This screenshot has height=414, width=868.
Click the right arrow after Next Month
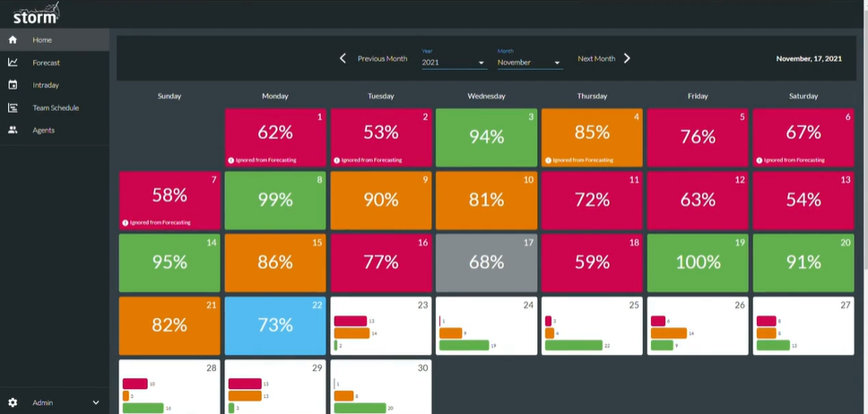pyautogui.click(x=627, y=58)
